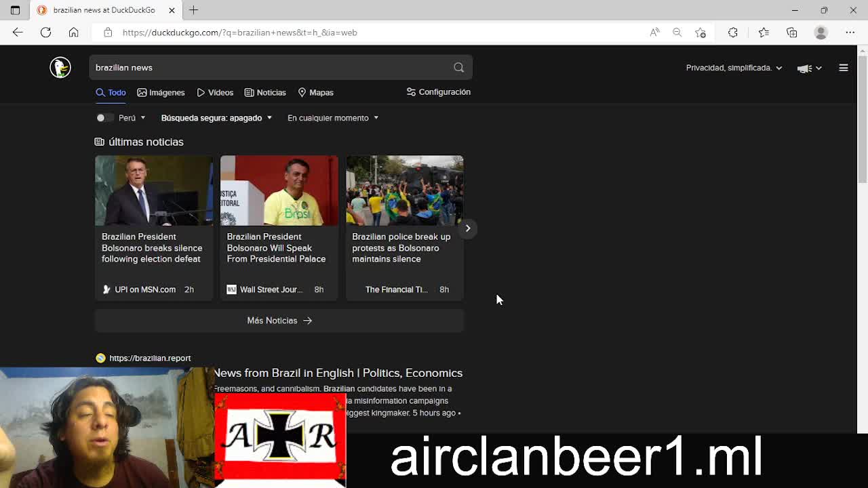
Task: Minimize the browser window
Action: click(x=795, y=10)
